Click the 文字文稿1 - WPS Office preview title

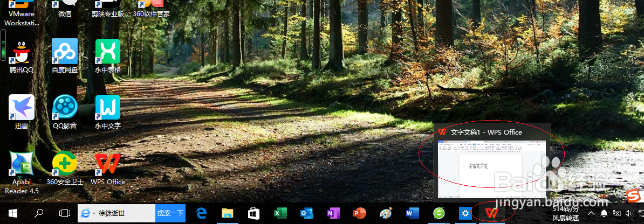487,132
